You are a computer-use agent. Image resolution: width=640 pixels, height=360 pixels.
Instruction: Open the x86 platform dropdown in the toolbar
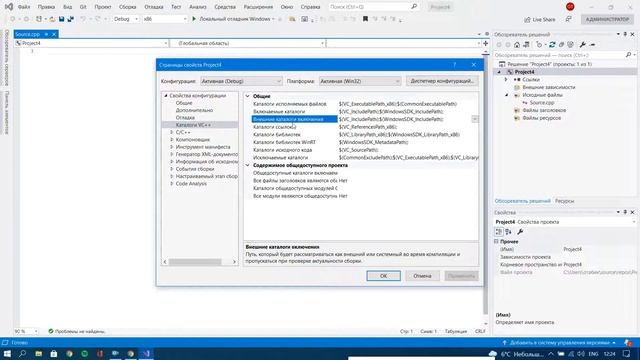(x=165, y=19)
